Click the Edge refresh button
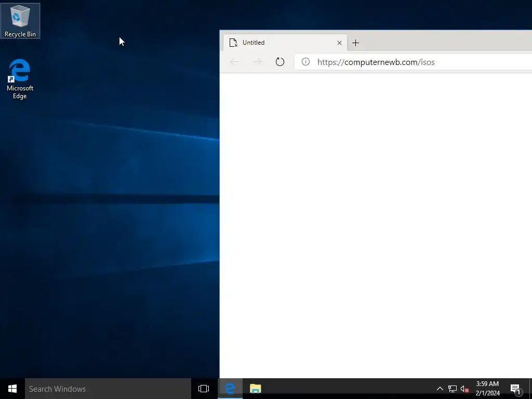Viewport: 532px width, 399px height. point(280,62)
